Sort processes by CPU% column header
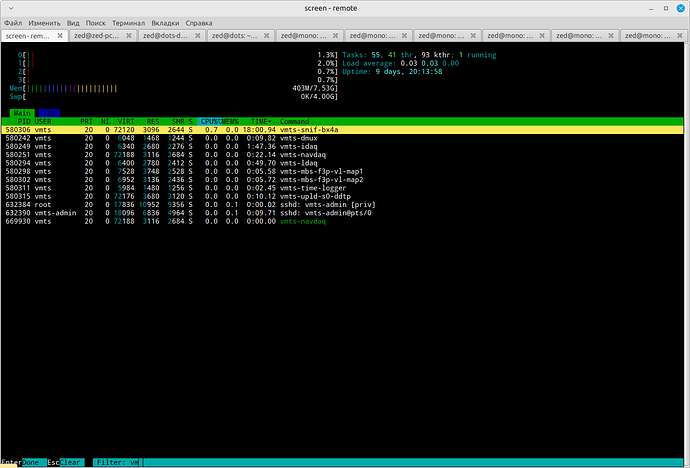Viewport: 690px width, 468px height. coord(209,122)
